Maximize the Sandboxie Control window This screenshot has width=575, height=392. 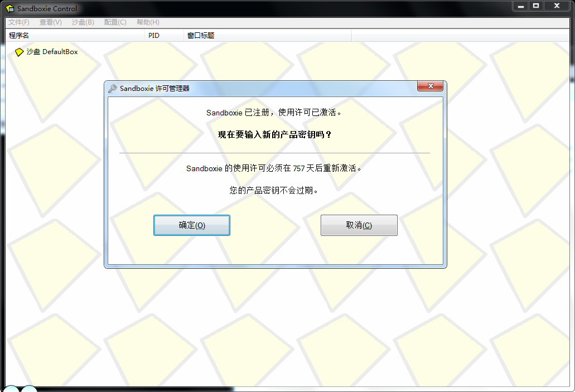tap(536, 6)
